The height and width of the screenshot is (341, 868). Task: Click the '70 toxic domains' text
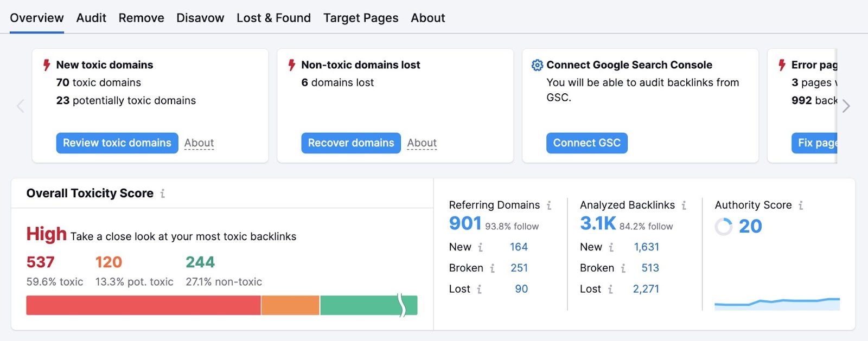coord(98,83)
